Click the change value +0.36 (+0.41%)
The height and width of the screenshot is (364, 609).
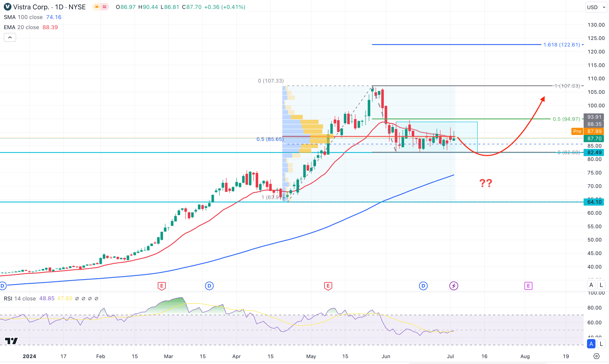point(225,7)
